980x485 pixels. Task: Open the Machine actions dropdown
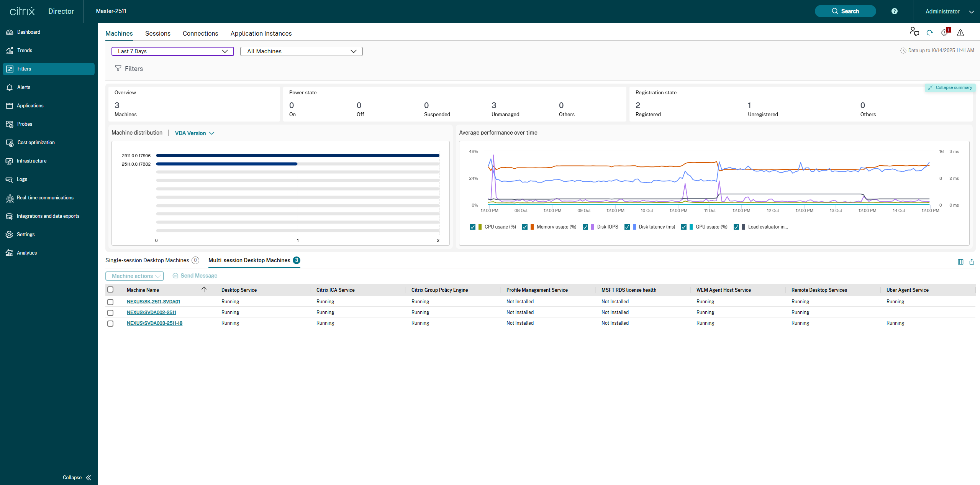click(134, 276)
